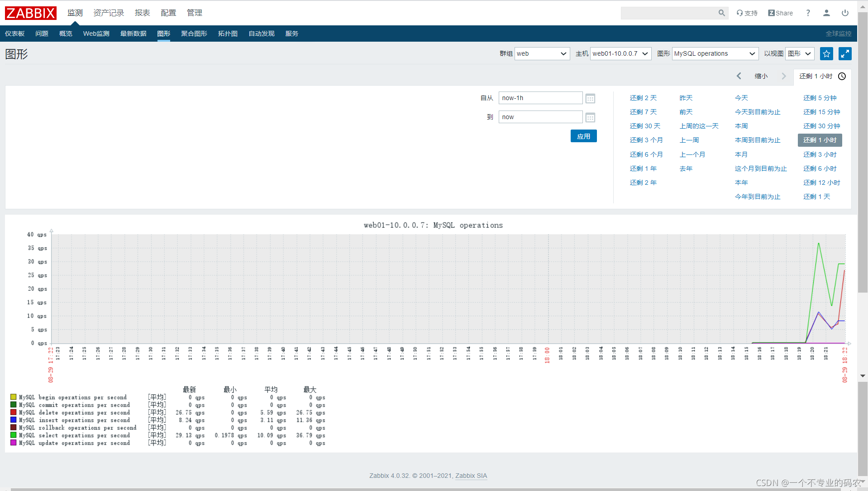Click the 到 now input field
Screen dimensions: 868x491
540,117
